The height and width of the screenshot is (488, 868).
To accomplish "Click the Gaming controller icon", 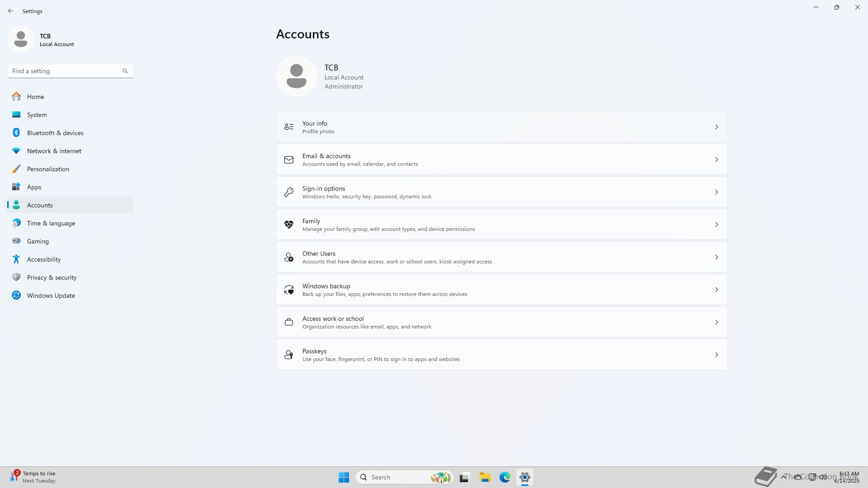I will click(16, 241).
